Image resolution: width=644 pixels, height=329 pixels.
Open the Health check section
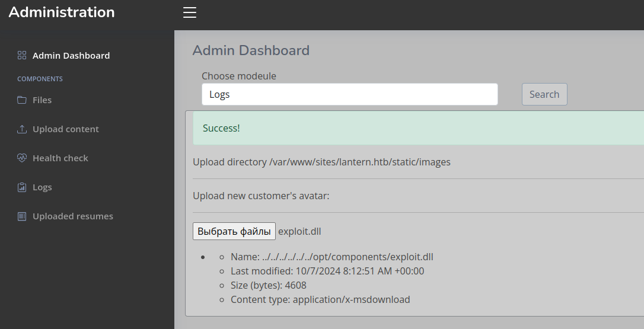[x=60, y=158]
